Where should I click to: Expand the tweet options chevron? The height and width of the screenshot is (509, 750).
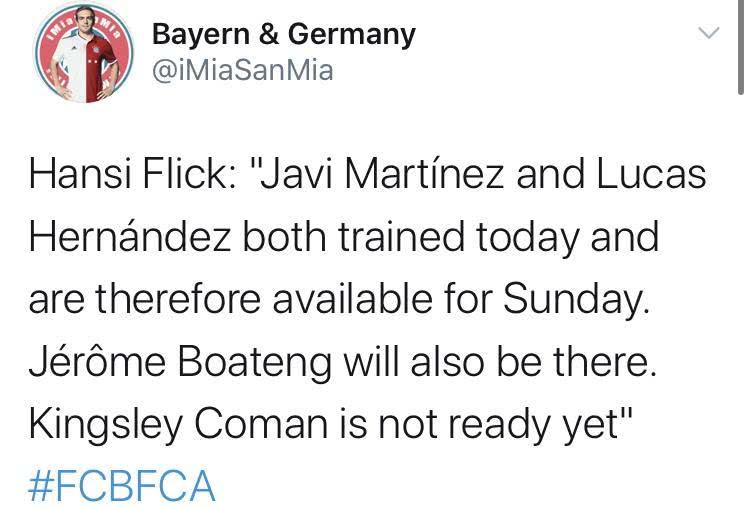pos(709,33)
